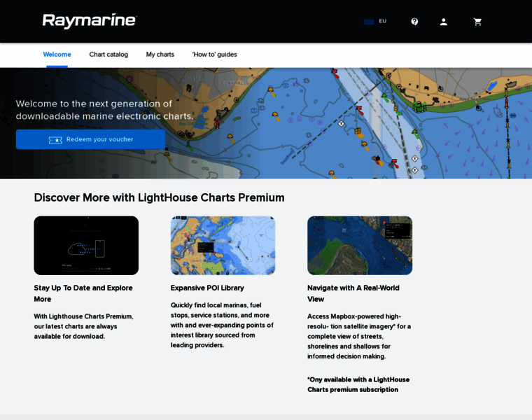Click the 'Stay Up To Date and Explore More' heading

coord(83,293)
